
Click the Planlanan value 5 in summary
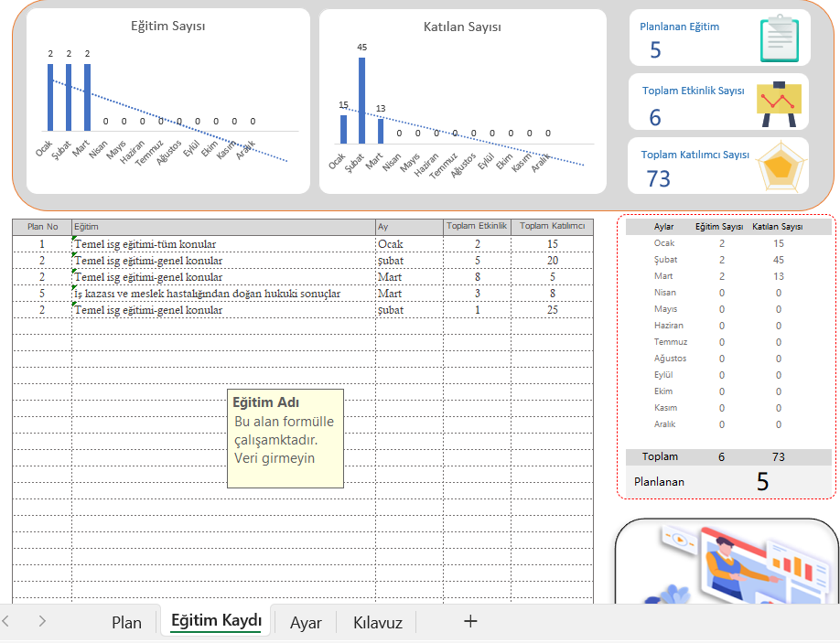pos(762,482)
